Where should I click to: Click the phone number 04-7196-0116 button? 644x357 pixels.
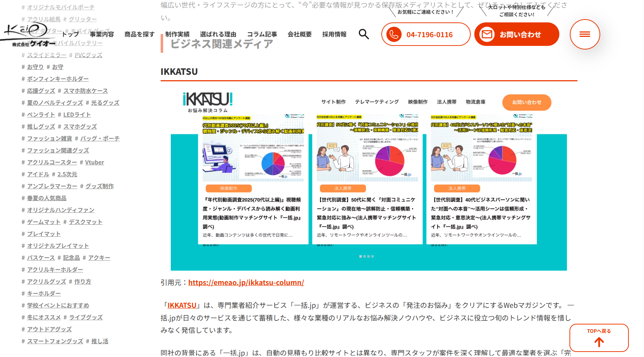tap(426, 34)
